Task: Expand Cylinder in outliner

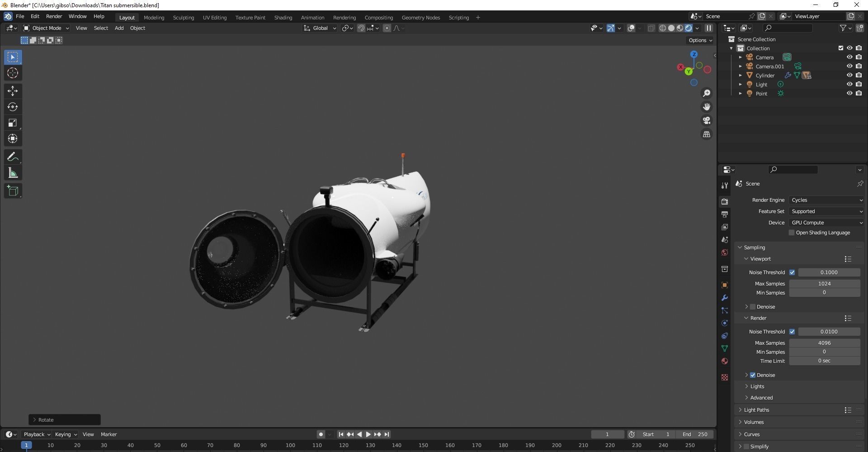Action: [x=740, y=76]
